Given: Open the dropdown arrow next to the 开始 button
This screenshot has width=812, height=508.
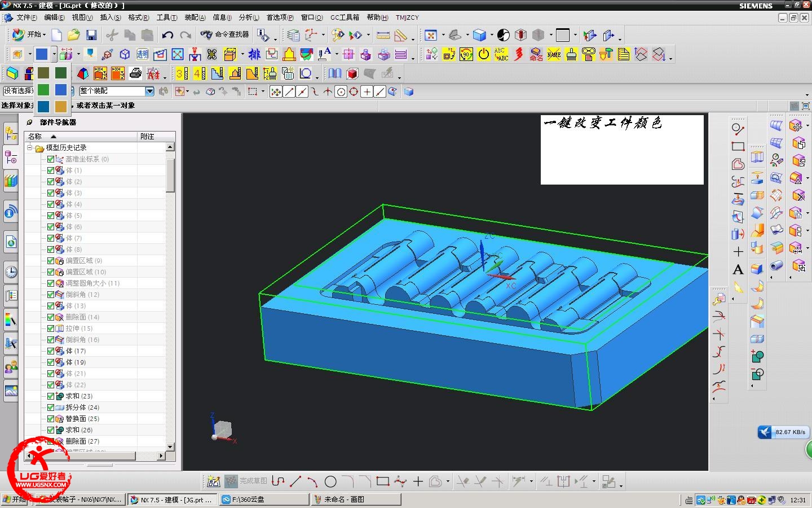Looking at the screenshot, I should pos(43,34).
